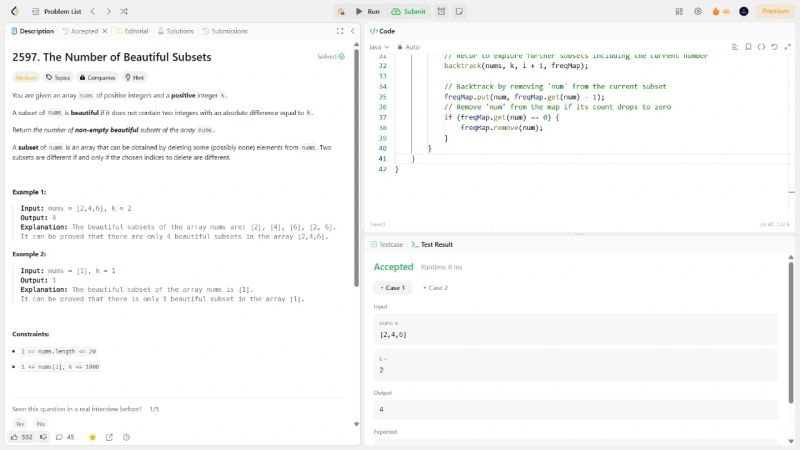The width and height of the screenshot is (800, 450).
Task: Go to the next problem arrow
Action: point(108,11)
